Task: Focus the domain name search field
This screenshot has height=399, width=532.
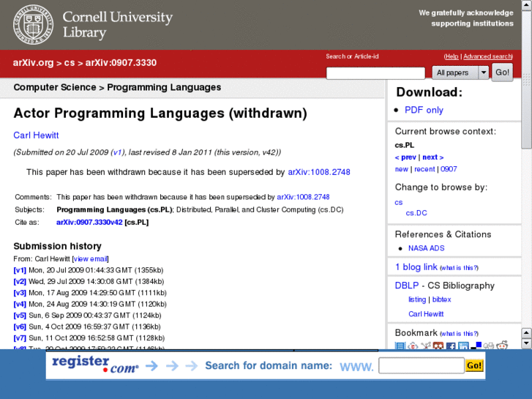Action: pos(422,365)
